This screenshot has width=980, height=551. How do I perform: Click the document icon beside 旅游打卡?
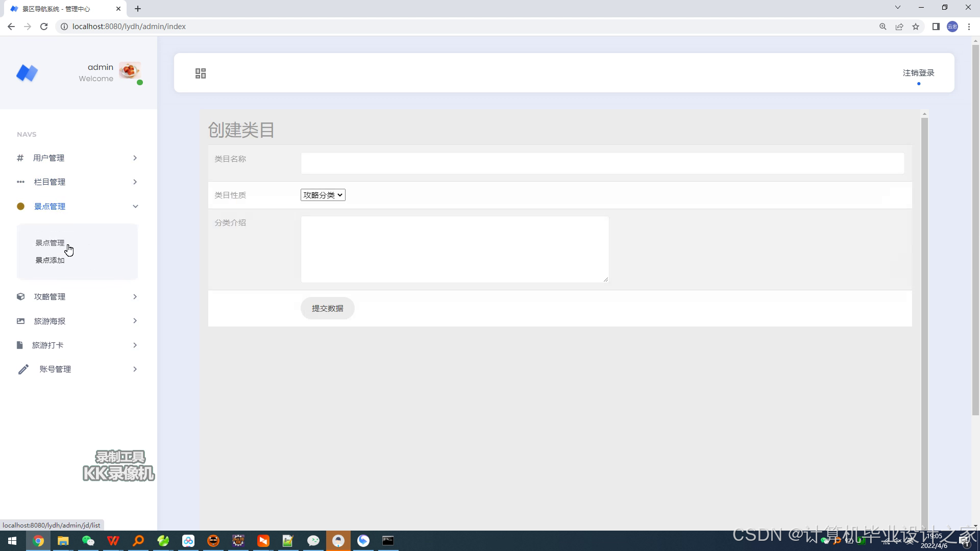click(19, 345)
